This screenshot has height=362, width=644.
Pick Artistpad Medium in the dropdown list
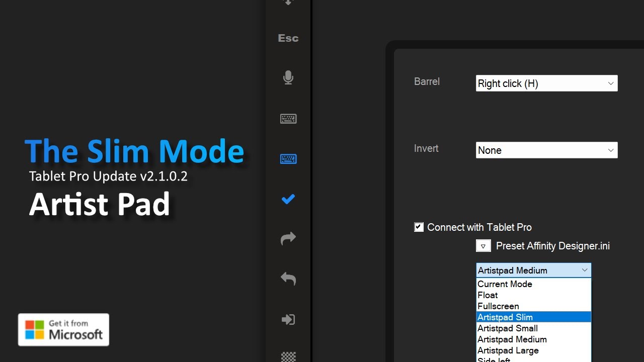533,339
